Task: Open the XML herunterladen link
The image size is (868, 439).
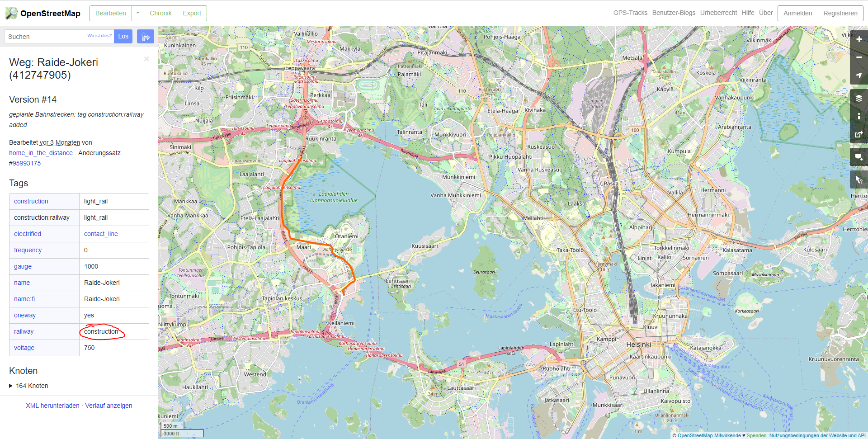Action: tap(52, 406)
